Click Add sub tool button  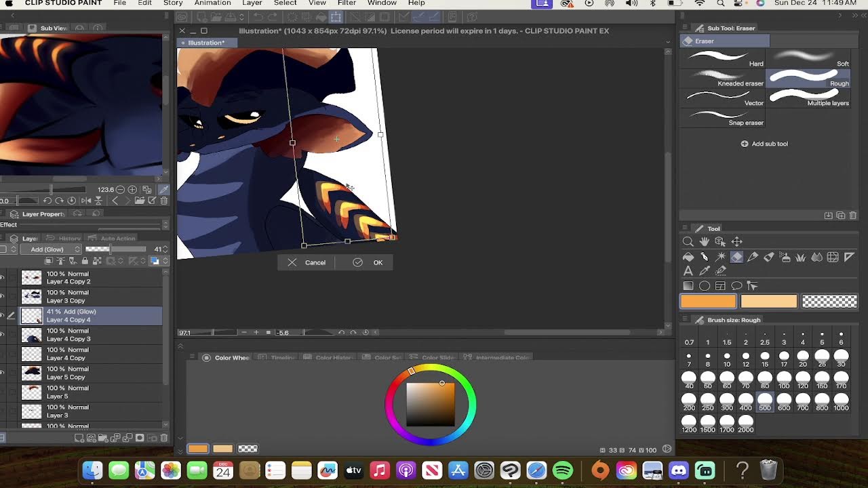[x=764, y=144]
